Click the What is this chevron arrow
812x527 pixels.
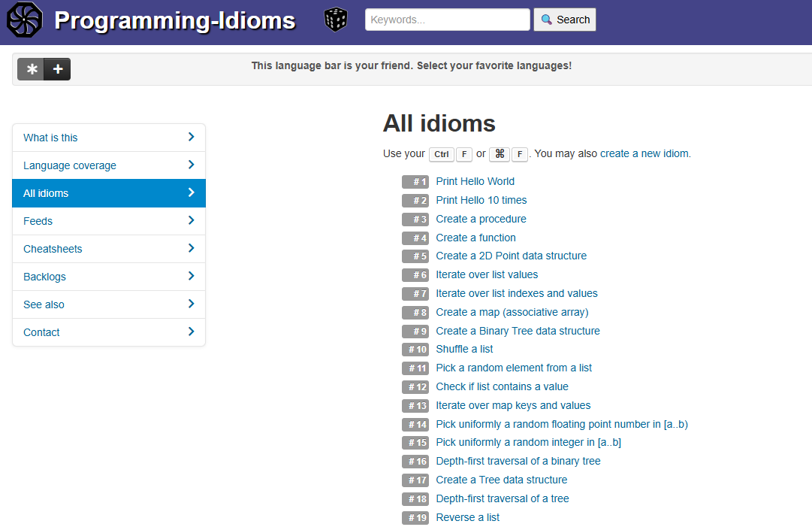[x=191, y=137]
